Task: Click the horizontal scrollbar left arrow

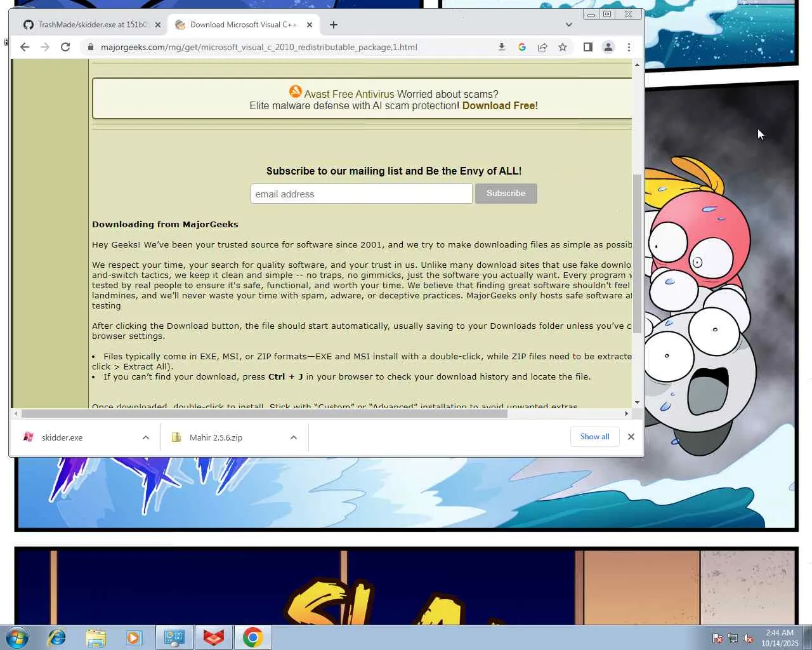Action: 16,413
